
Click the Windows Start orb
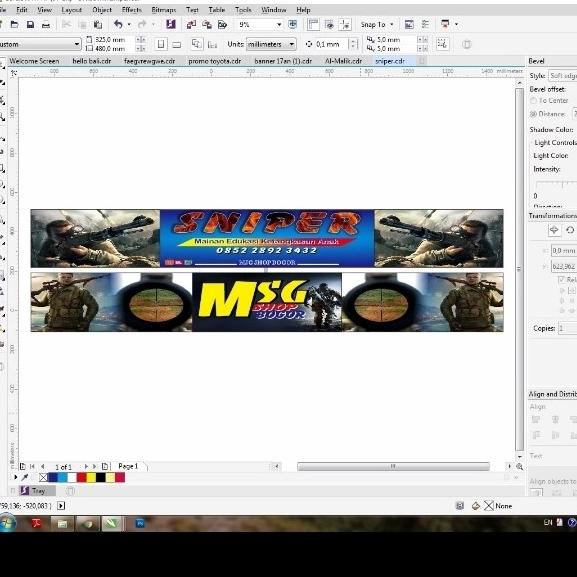pyautogui.click(x=7, y=523)
